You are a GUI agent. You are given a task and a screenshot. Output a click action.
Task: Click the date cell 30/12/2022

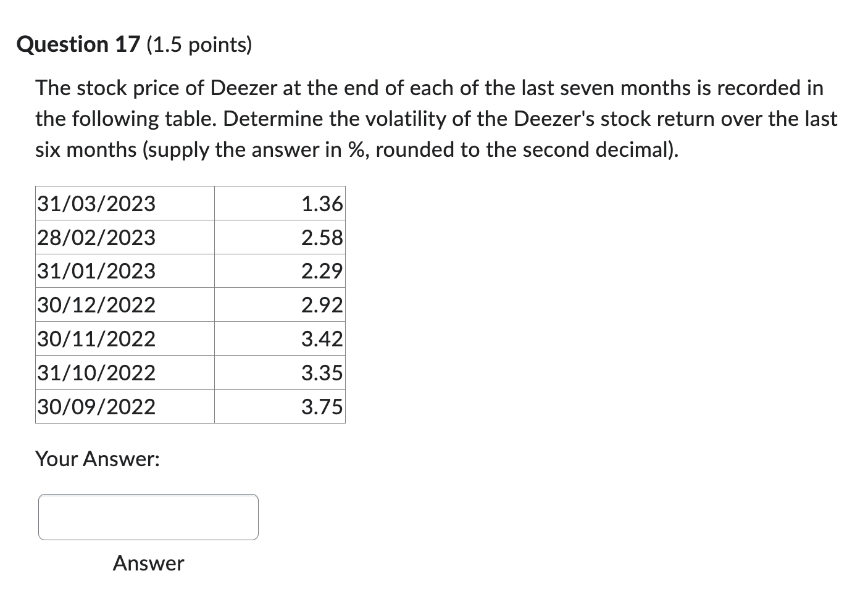pos(96,304)
